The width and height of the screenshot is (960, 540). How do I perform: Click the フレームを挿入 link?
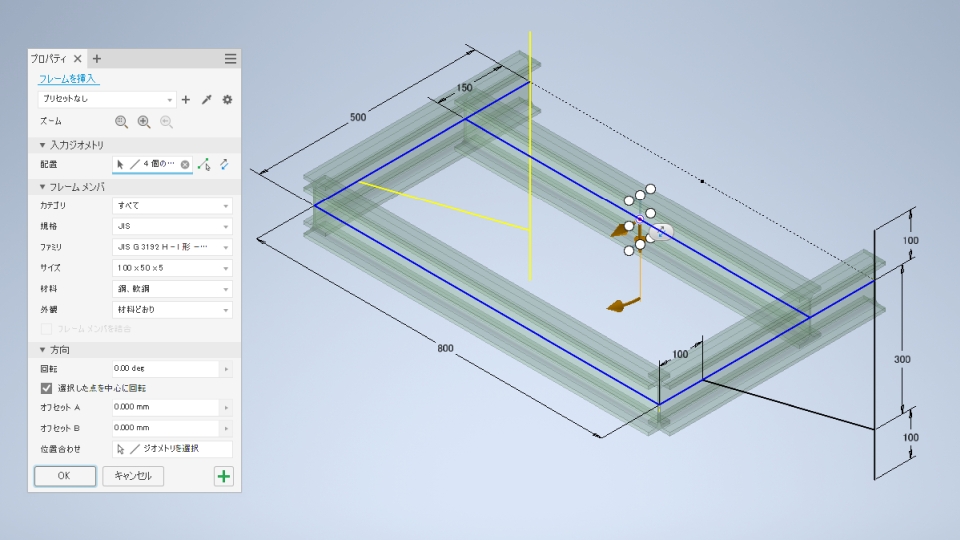(68, 79)
